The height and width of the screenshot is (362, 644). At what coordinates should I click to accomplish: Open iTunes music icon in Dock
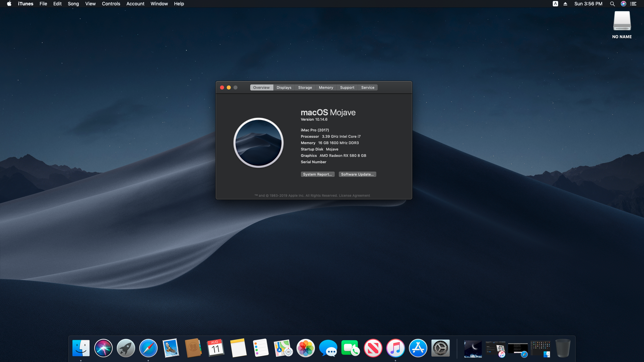click(395, 348)
